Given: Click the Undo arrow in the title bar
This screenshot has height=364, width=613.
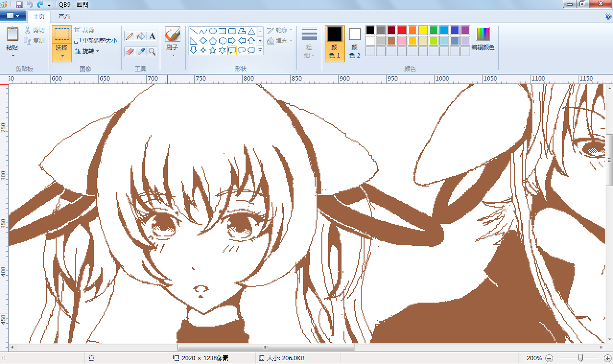Looking at the screenshot, I should point(30,4).
